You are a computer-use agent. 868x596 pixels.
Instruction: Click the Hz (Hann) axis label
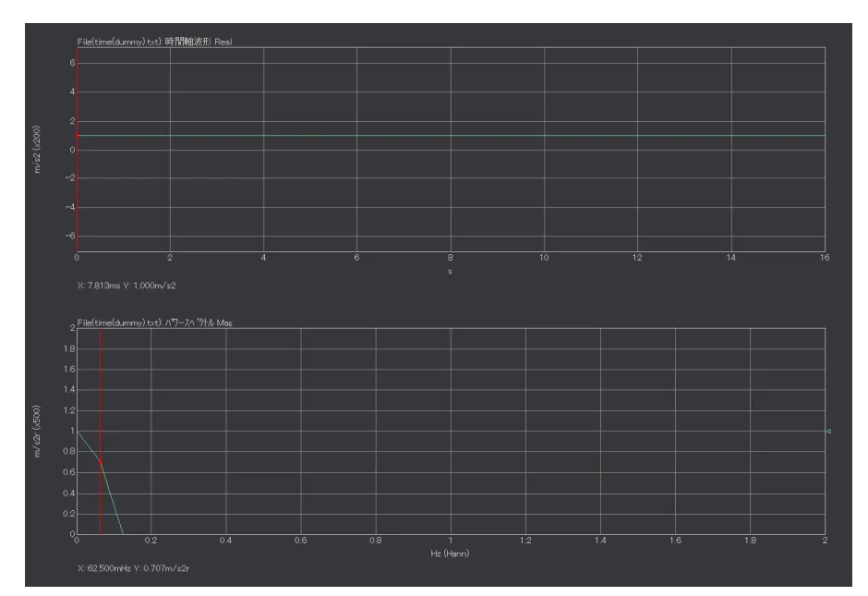click(x=450, y=553)
